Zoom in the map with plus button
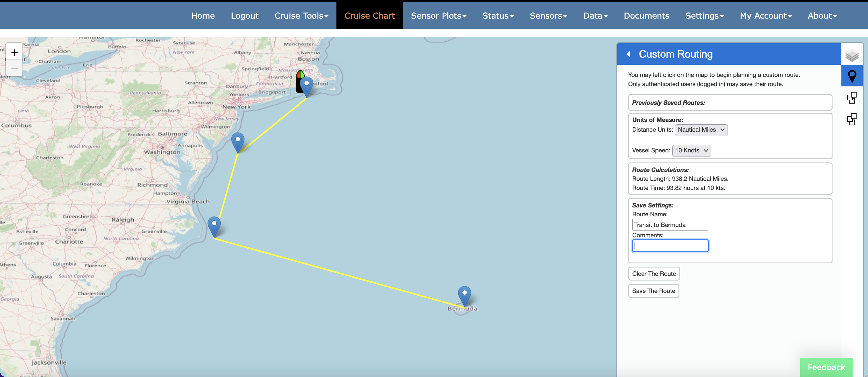Viewport: 868px width, 377px height. pos(14,53)
